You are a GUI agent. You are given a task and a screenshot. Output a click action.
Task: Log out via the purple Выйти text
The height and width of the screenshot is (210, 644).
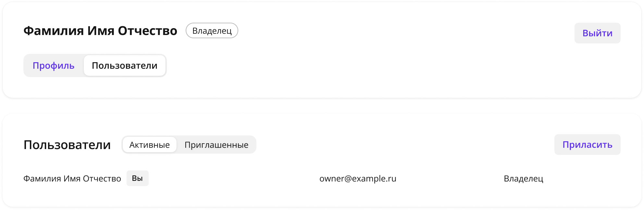597,33
